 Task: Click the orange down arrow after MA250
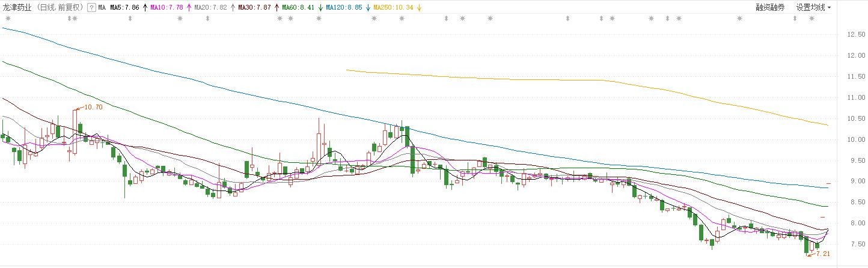(418, 8)
